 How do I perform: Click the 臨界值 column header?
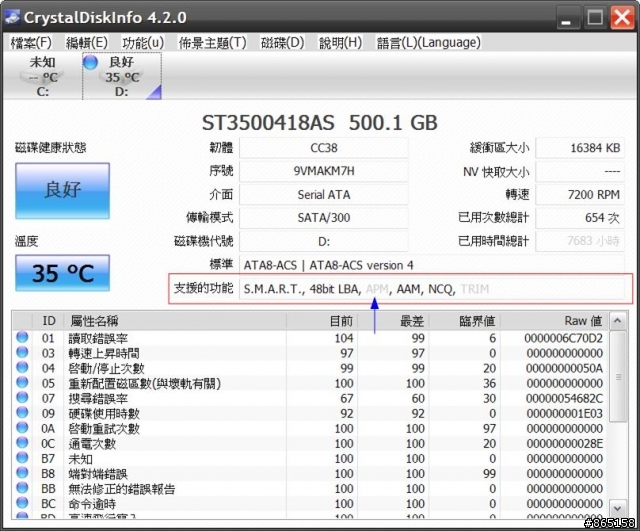click(464, 321)
